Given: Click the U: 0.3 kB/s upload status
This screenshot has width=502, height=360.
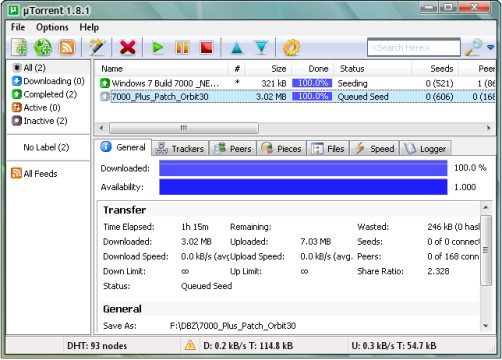Looking at the screenshot, I should point(394,346).
